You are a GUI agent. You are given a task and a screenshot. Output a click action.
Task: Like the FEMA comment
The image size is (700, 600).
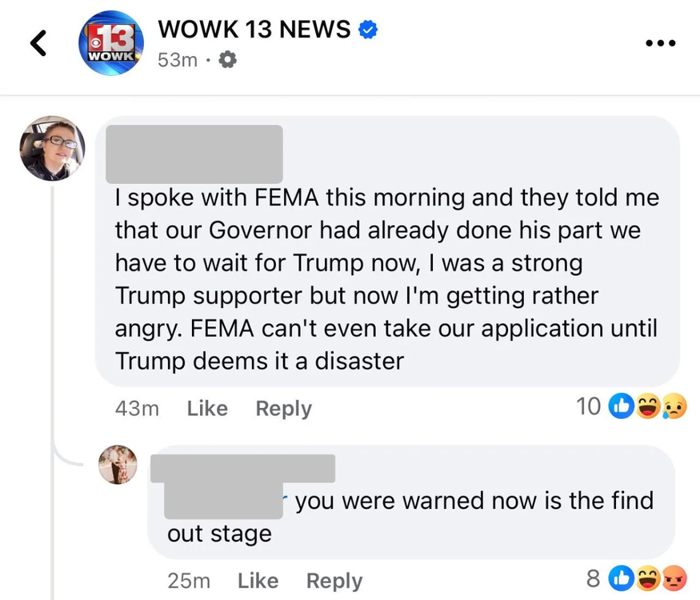(x=207, y=408)
